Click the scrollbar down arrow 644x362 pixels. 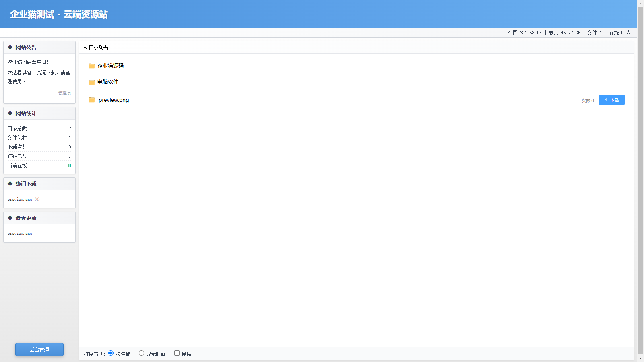[x=640, y=358]
